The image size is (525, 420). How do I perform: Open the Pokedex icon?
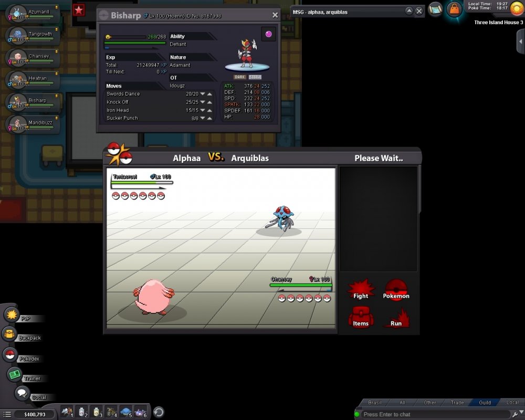tap(9, 354)
